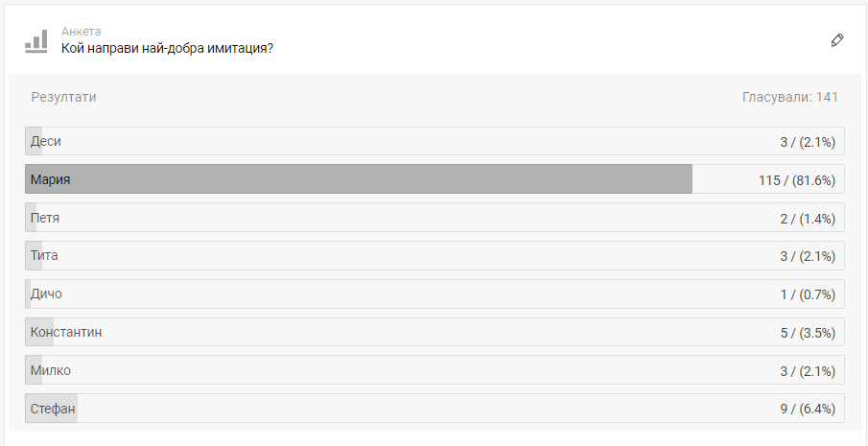Choose the Тита poll option
Screen dimensions: 868x446
(x=434, y=256)
